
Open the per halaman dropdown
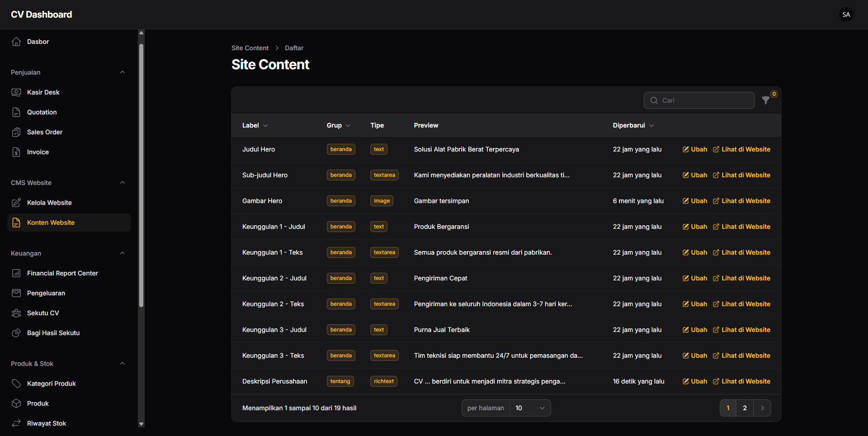[529, 408]
